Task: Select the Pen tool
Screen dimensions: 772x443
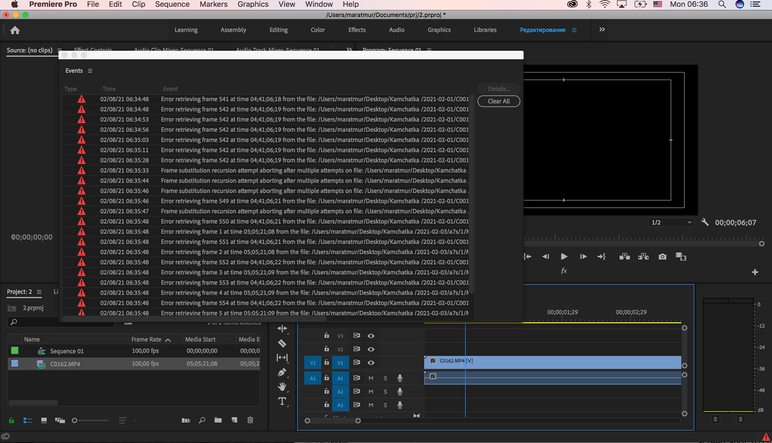Action: pyautogui.click(x=282, y=372)
